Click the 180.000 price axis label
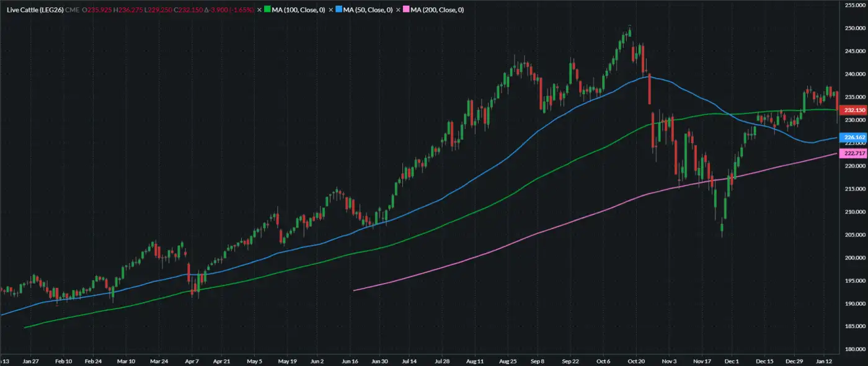 (x=854, y=349)
